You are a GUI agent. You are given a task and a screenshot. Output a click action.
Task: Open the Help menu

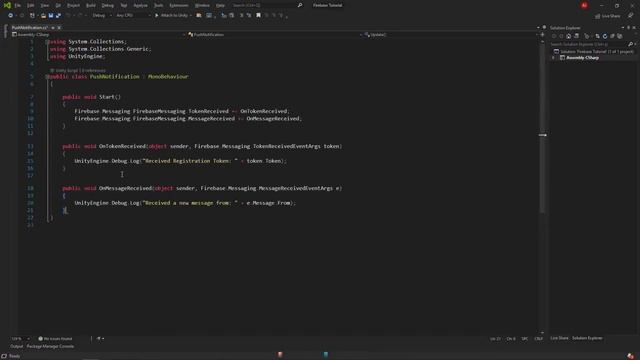pos(220,5)
